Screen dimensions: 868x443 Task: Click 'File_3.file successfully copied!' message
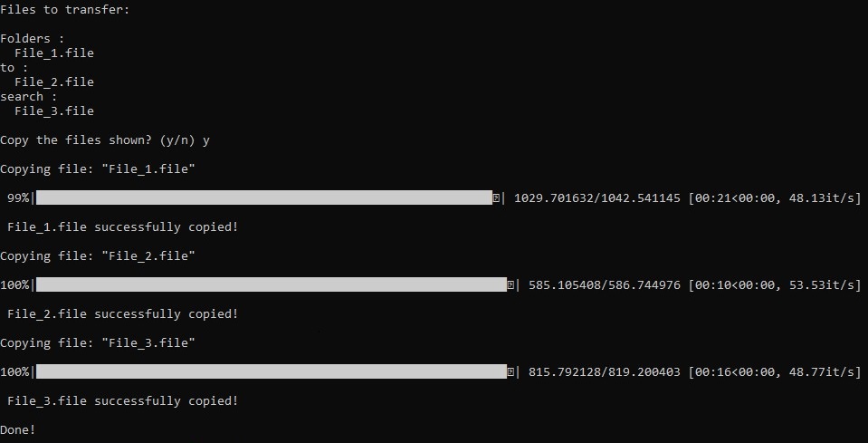coord(122,401)
